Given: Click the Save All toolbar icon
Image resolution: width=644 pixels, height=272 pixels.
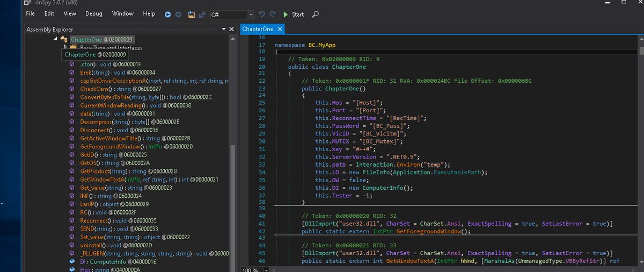Looking at the screenshot, I should (x=202, y=15).
